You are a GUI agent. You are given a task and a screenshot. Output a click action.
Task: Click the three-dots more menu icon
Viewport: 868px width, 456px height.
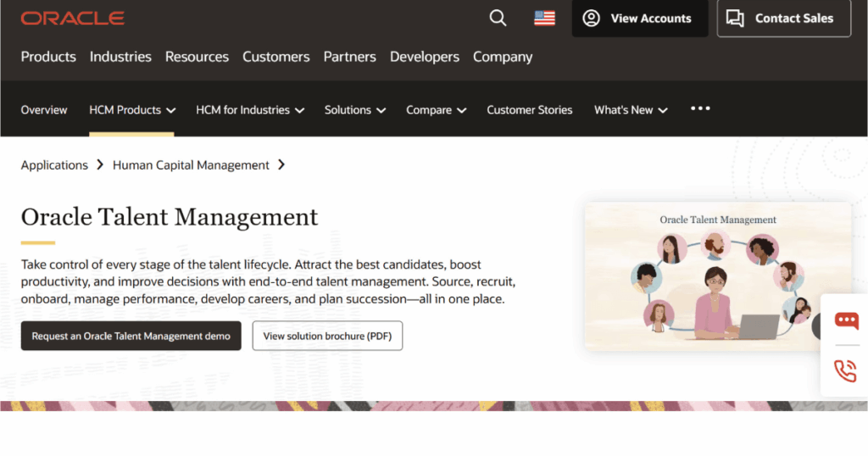(700, 108)
